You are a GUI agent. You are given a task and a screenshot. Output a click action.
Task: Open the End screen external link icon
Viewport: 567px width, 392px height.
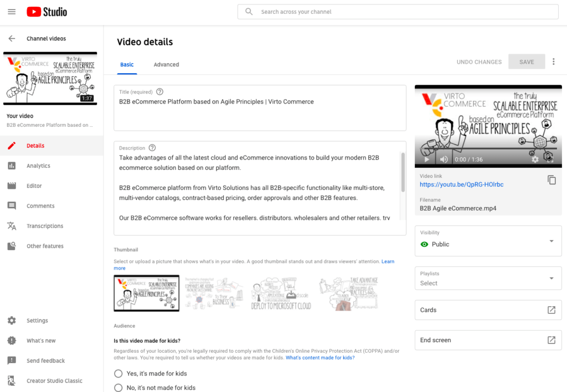pos(551,340)
